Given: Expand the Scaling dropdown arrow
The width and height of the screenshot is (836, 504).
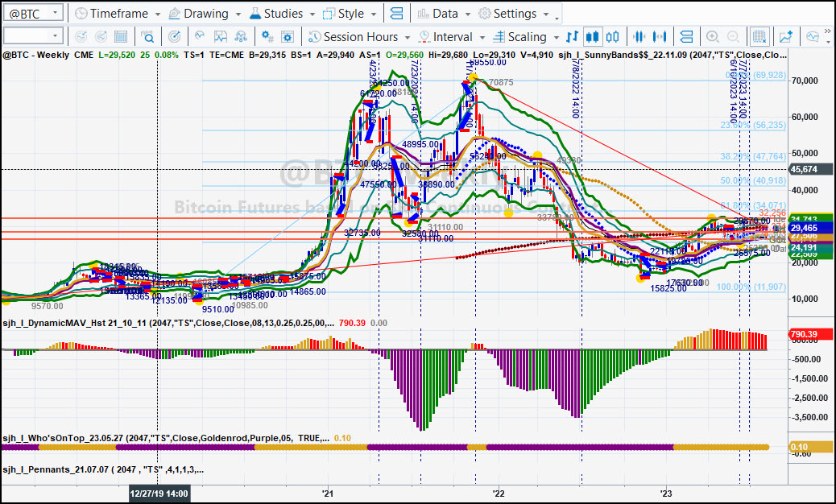Looking at the screenshot, I should tap(556, 37).
